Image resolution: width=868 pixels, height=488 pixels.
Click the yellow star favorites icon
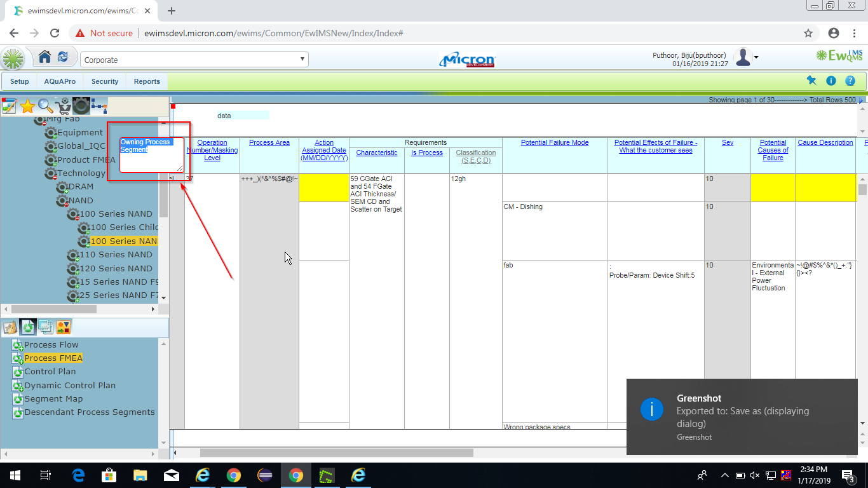pos(27,106)
